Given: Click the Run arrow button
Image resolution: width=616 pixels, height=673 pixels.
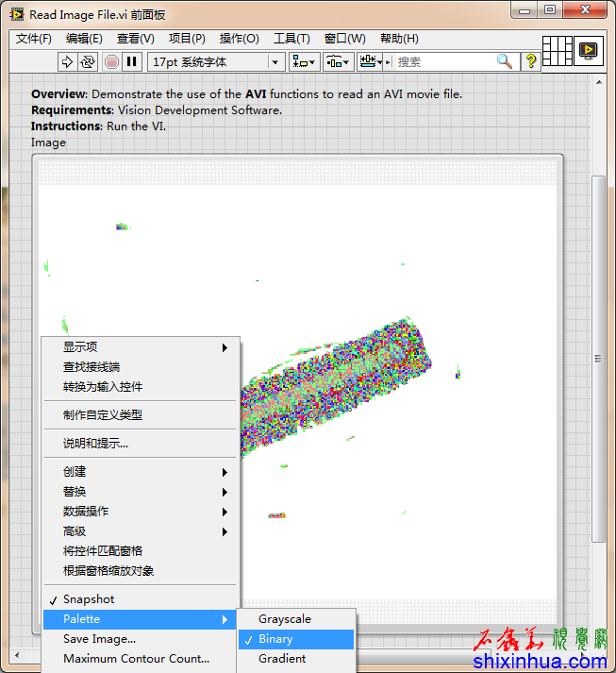Looking at the screenshot, I should 67,61.
